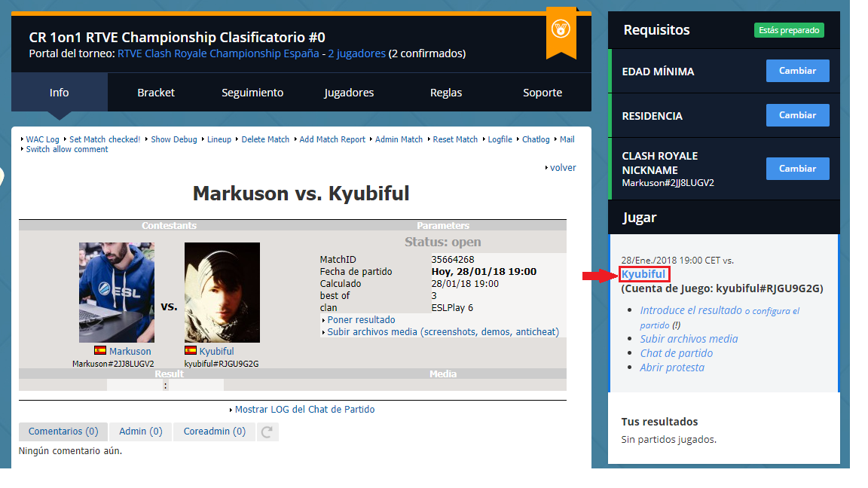Click Cambiar button for Residencia
The image size is (868, 488).
coord(798,115)
